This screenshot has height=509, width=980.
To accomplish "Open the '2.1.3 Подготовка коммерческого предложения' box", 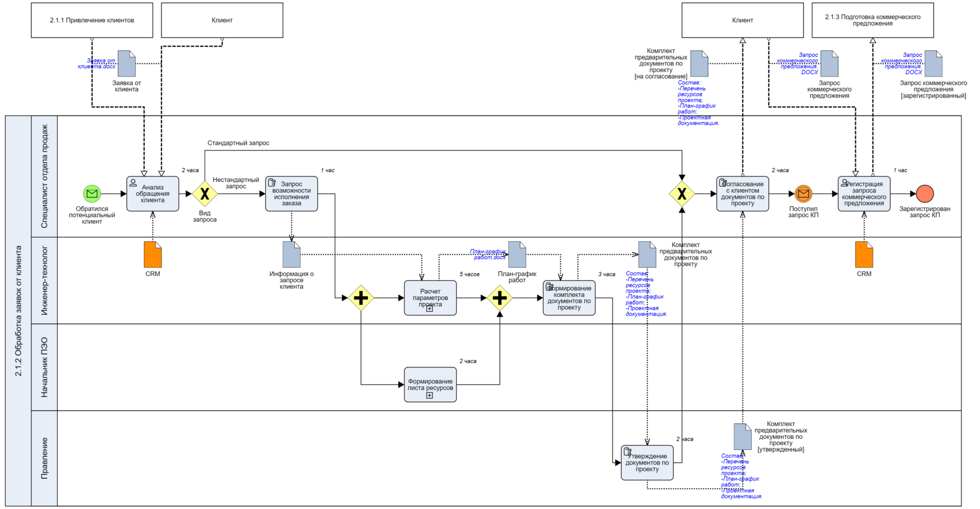I will pos(873,20).
